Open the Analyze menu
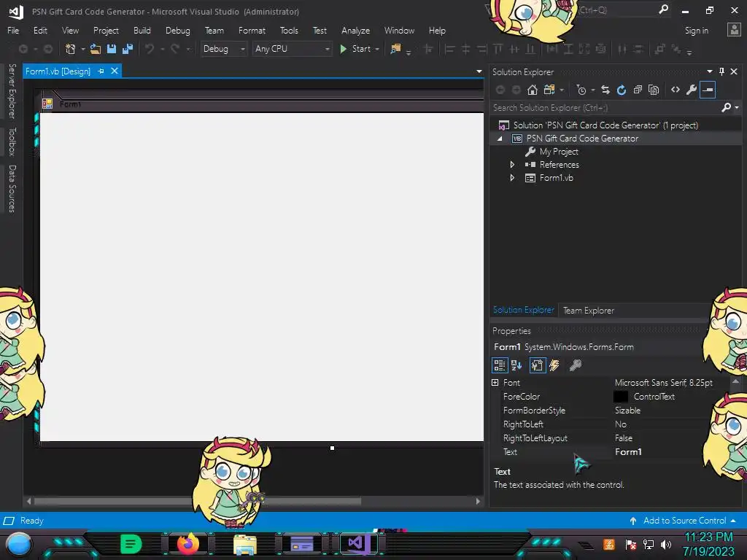Screen dimensions: 747x560 (x=355, y=31)
